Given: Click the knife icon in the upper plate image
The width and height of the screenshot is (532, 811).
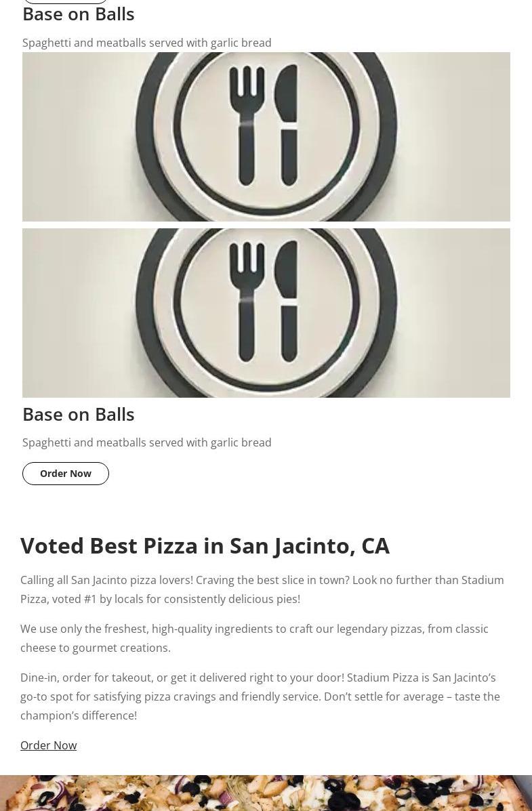Looking at the screenshot, I should click(287, 126).
